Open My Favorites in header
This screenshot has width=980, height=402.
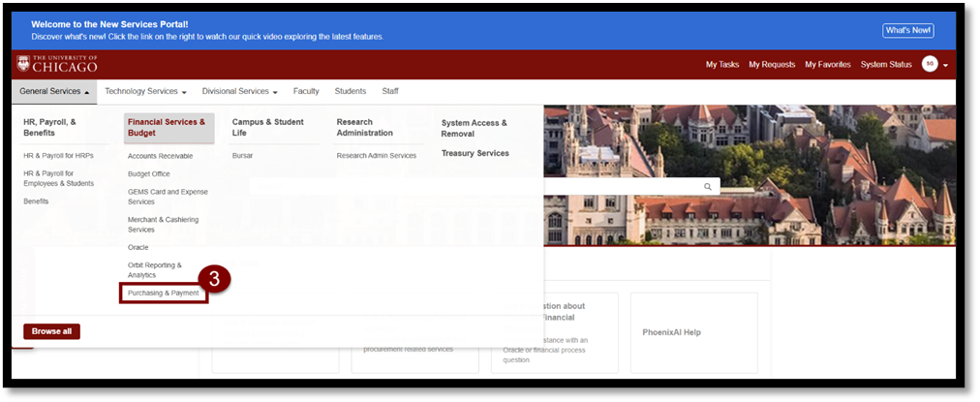[828, 64]
